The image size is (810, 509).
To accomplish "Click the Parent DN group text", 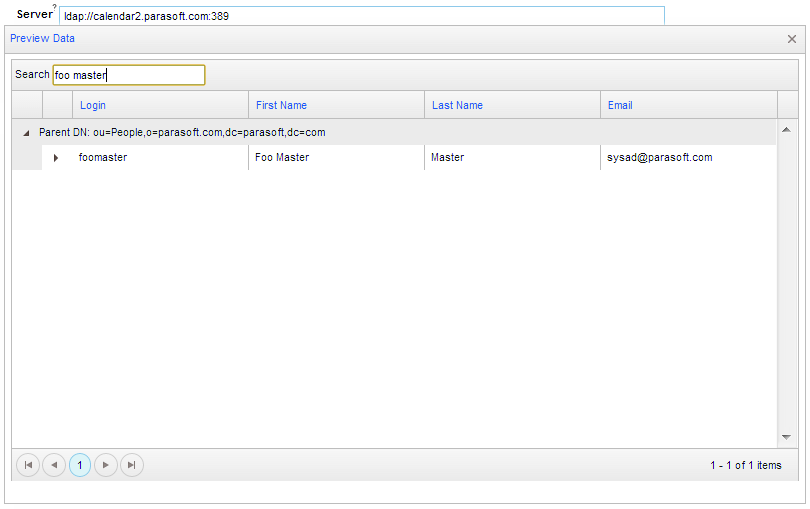I will [182, 133].
